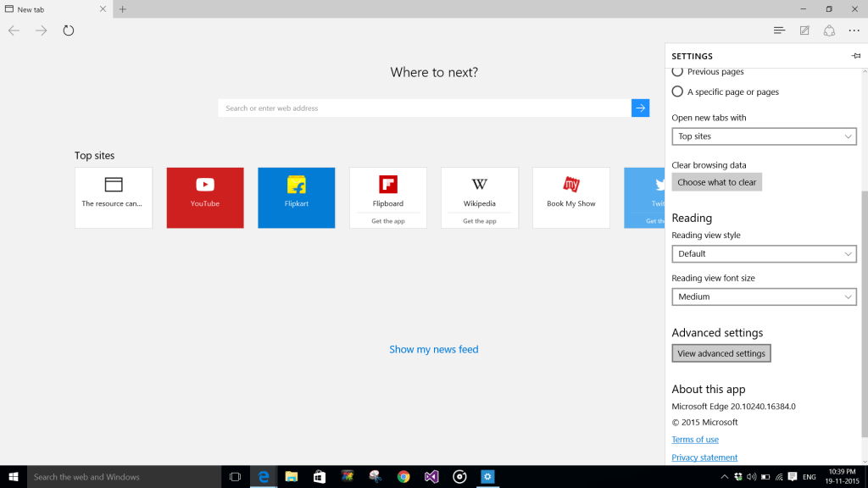
Task: Switch to Microsoft Edge on taskbar
Action: (x=264, y=476)
